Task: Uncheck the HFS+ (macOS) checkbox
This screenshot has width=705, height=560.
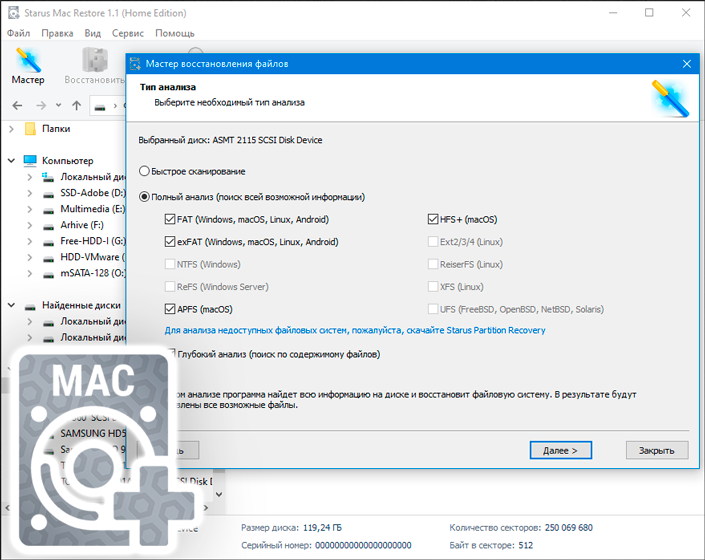Action: [433, 219]
